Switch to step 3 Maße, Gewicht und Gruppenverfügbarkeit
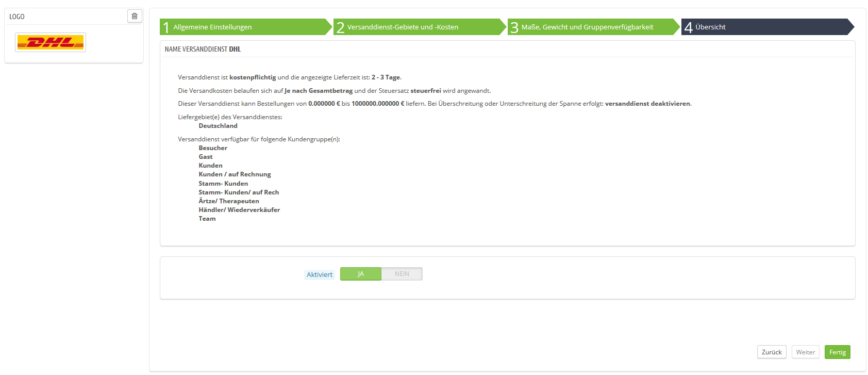Image resolution: width=868 pixels, height=375 pixels. (x=593, y=27)
